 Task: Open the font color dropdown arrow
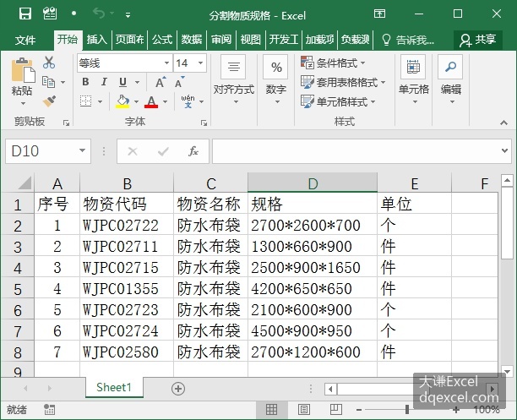point(166,101)
